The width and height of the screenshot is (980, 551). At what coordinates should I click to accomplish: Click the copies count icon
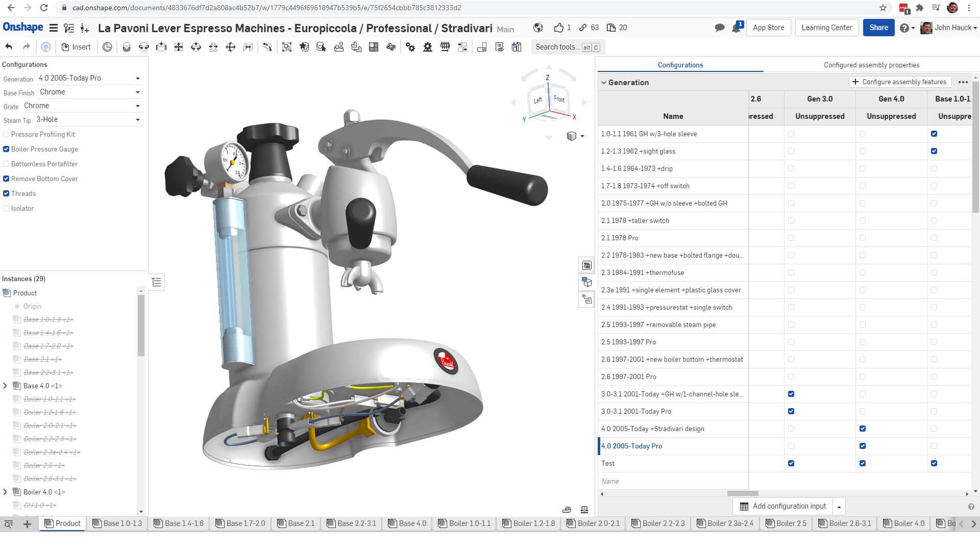pos(611,28)
